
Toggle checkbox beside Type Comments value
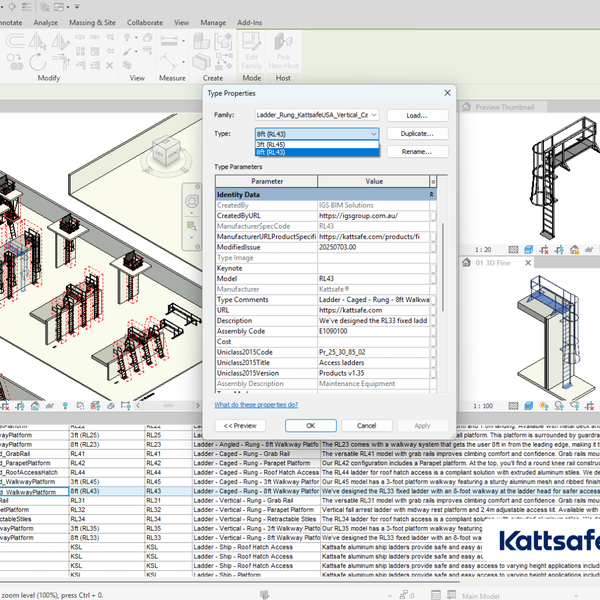pyautogui.click(x=433, y=300)
